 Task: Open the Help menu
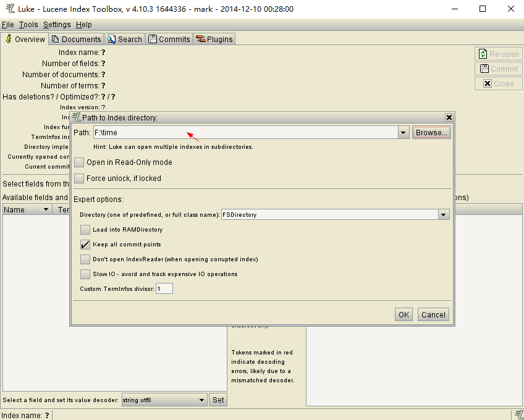[x=83, y=25]
